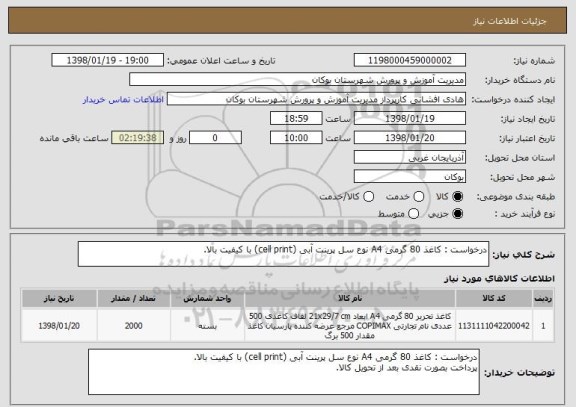Click the شرح کلی نیاز description box
Image resolution: width=576 pixels, height=407 pixels.
(x=283, y=254)
